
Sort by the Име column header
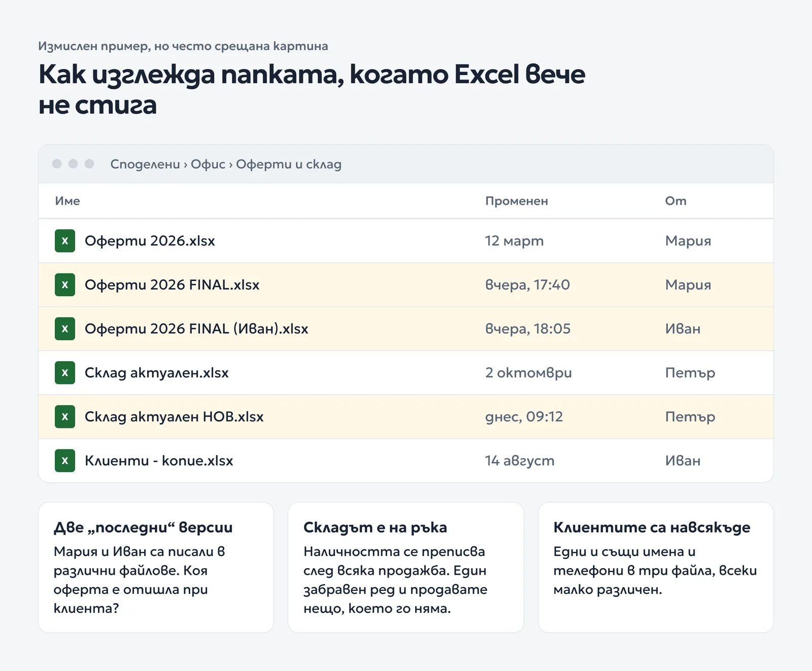coord(67,201)
